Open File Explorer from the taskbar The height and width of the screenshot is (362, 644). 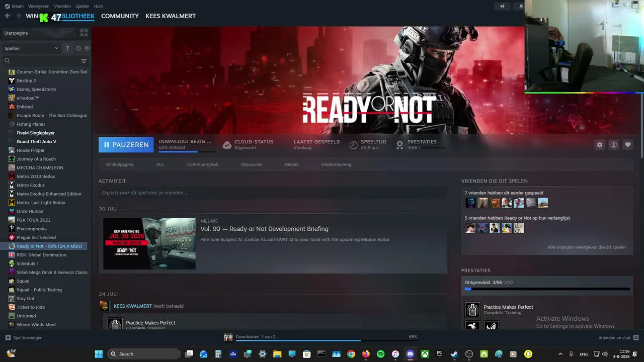click(277, 354)
